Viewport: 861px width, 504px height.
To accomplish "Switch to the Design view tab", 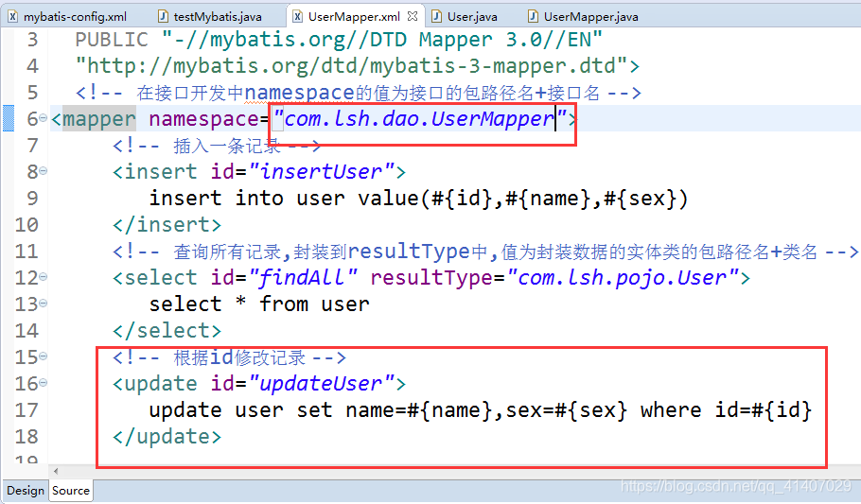I will pyautogui.click(x=26, y=490).
